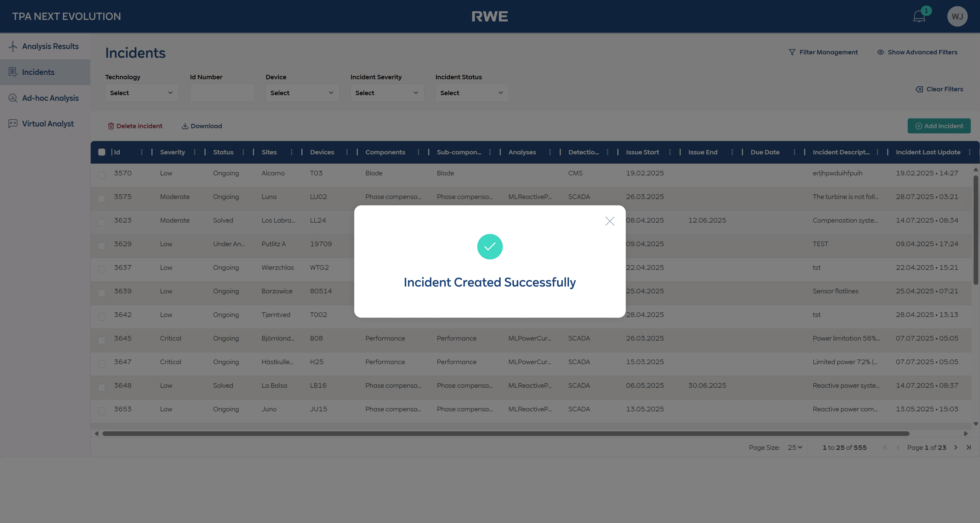Open Incidents in the sidebar
The height and width of the screenshot is (523, 980).
pyautogui.click(x=45, y=72)
